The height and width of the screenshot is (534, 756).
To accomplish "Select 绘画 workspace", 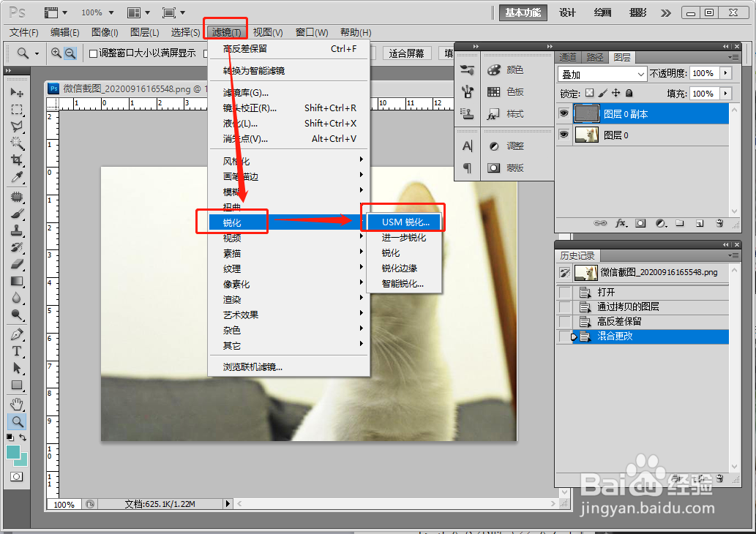I will 602,13.
